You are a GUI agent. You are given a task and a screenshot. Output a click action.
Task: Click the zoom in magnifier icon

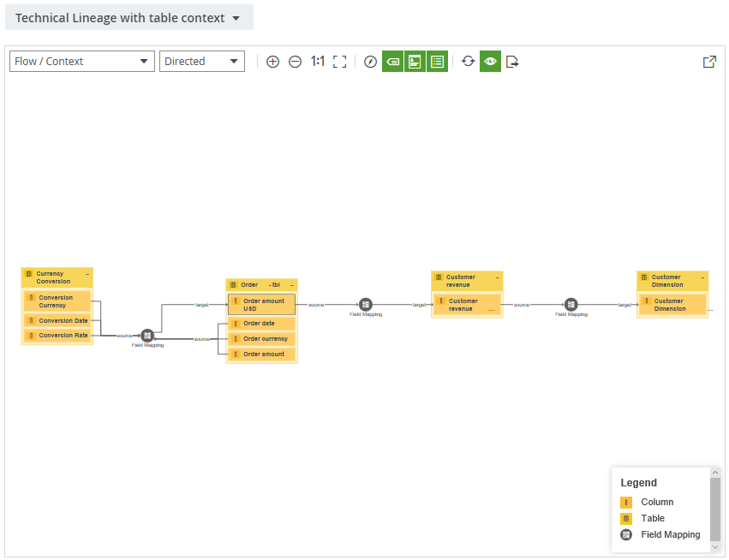272,62
